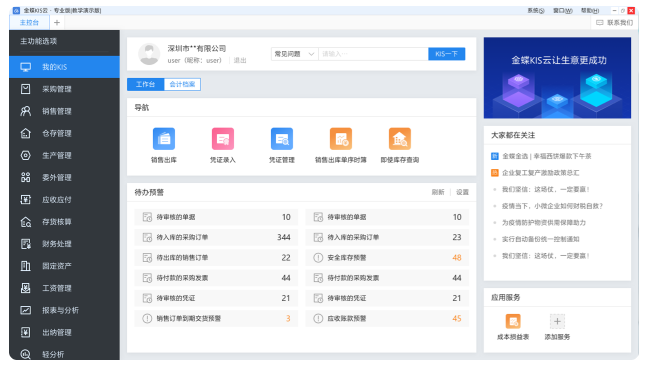Launch the 成本损益表 service icon
This screenshot has width=645, height=370.
click(513, 321)
